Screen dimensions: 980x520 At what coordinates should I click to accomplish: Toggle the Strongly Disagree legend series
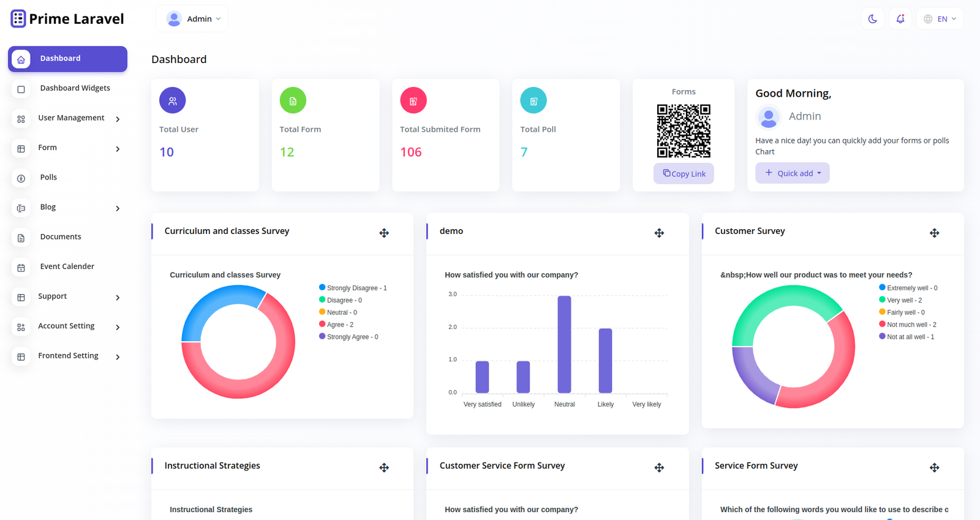[x=353, y=288]
